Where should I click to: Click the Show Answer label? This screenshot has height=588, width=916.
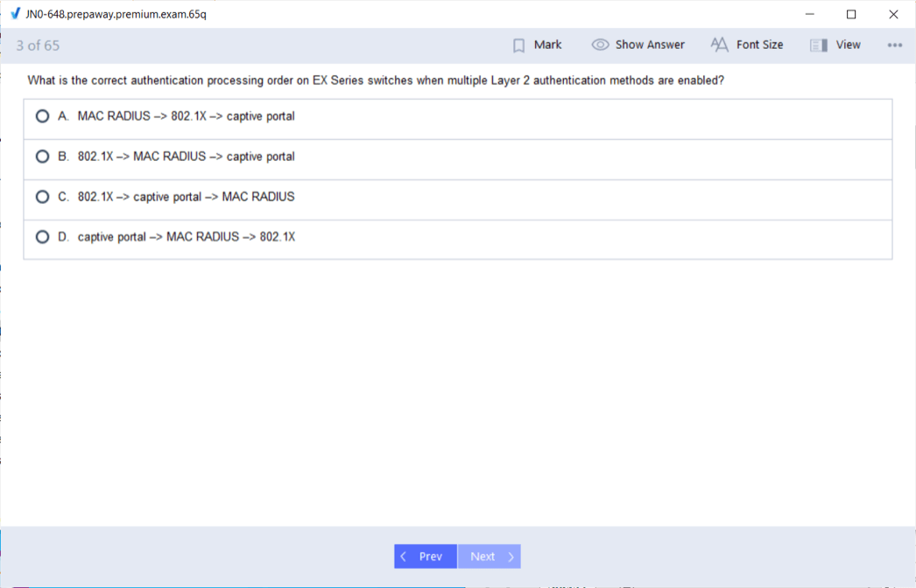(650, 45)
